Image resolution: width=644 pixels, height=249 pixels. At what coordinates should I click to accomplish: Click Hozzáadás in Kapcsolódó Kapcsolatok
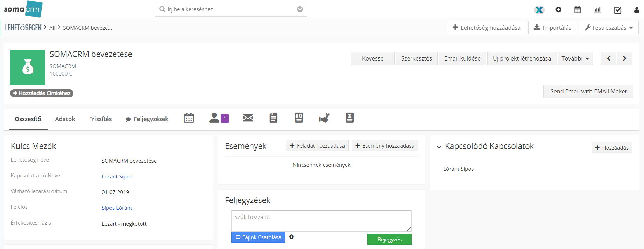(612, 148)
